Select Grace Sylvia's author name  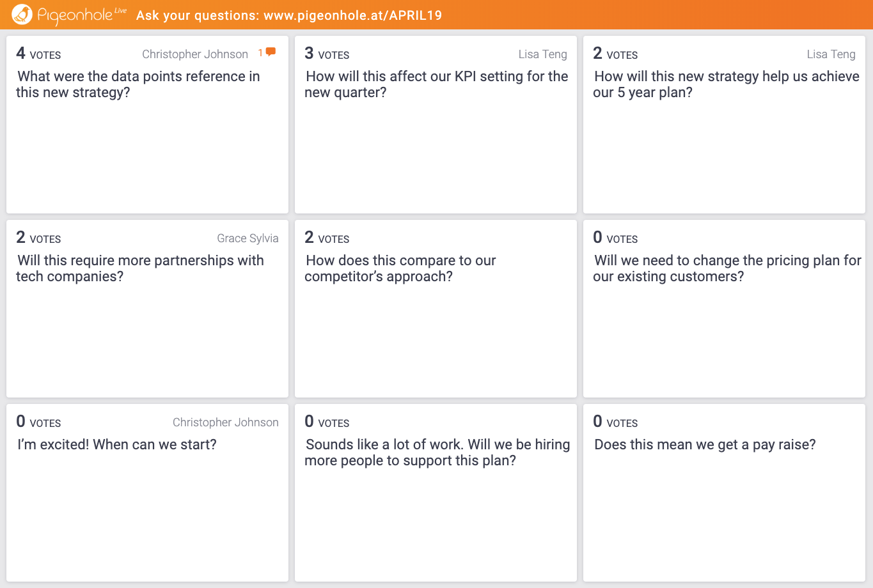pyautogui.click(x=248, y=238)
